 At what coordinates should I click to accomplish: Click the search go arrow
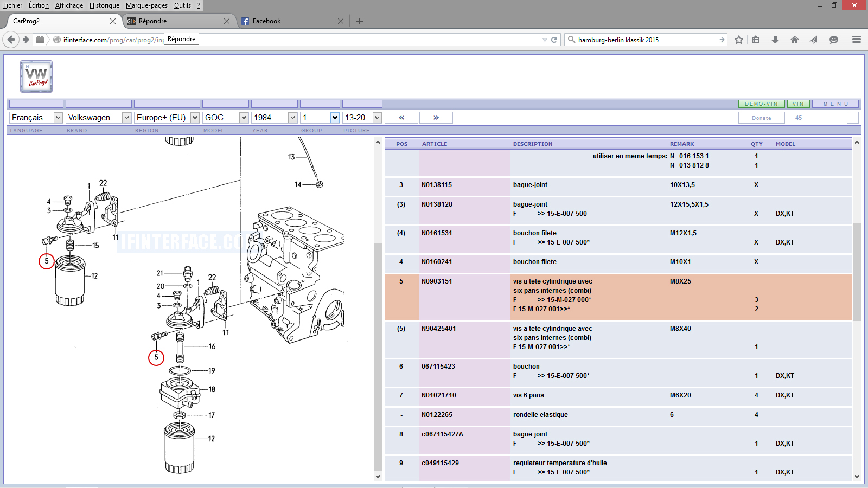click(x=722, y=40)
